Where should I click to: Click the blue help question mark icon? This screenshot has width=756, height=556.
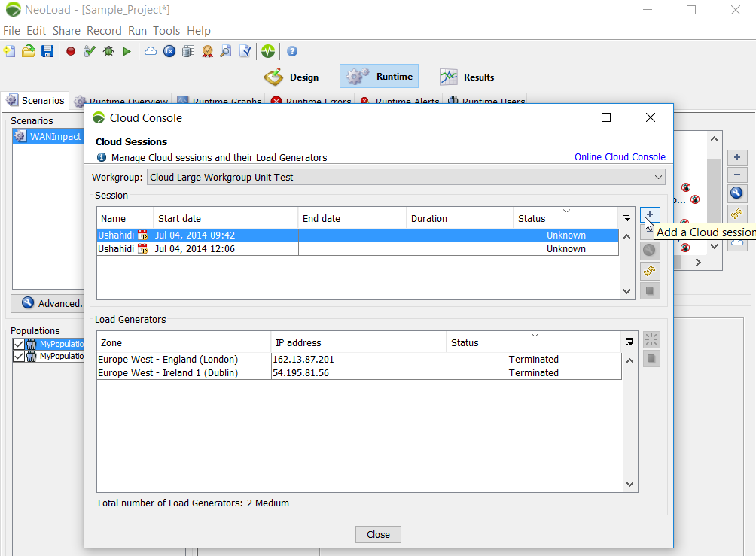(x=292, y=51)
